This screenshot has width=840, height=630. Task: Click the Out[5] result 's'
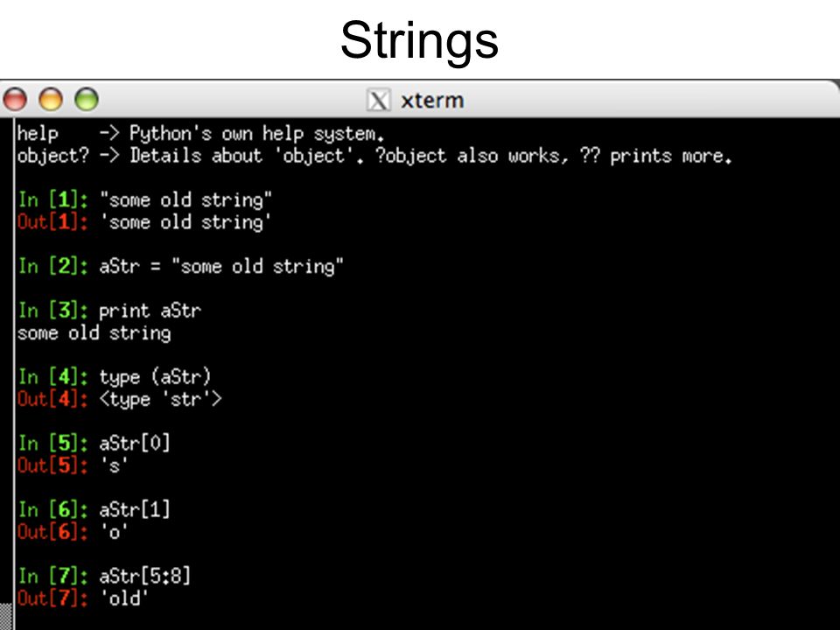tap(114, 465)
